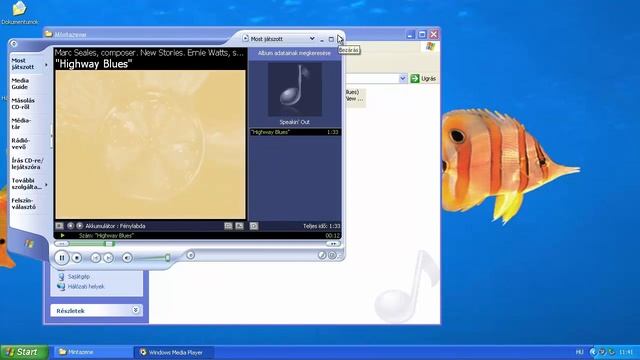Click the Start button

point(24,352)
